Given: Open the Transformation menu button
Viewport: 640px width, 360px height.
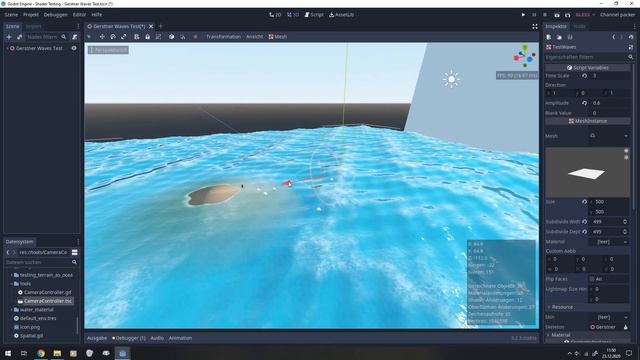Looking at the screenshot, I should [223, 37].
